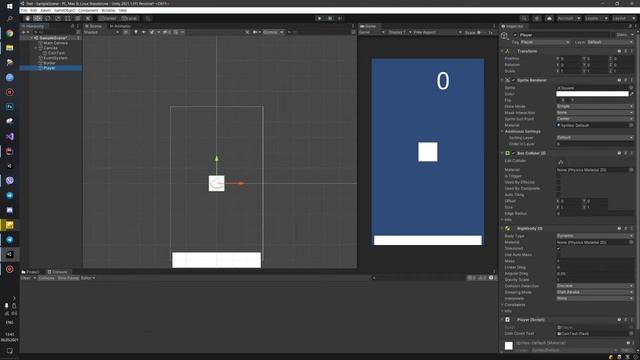Toggle the Used By Effector checkbox

[x=558, y=182]
